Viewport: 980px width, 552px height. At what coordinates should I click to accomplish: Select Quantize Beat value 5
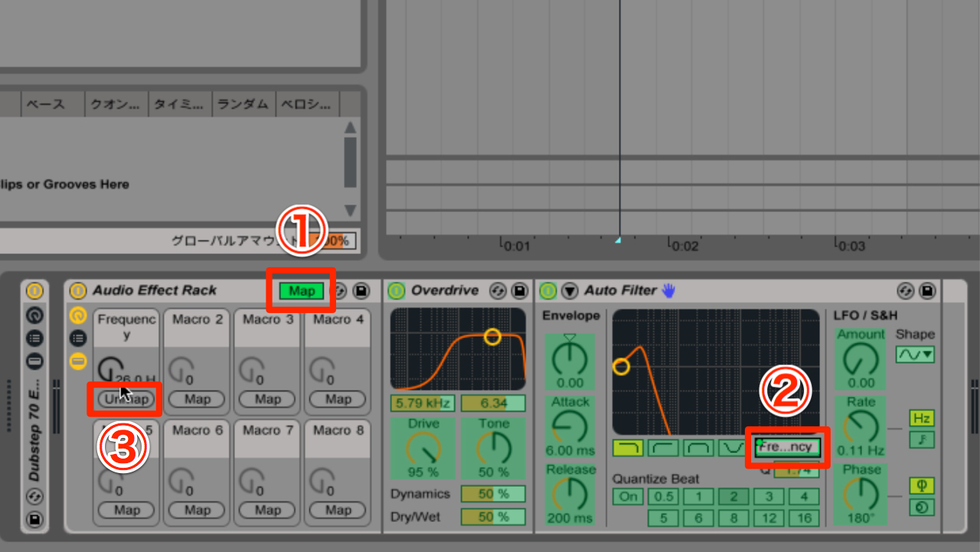pos(663,518)
